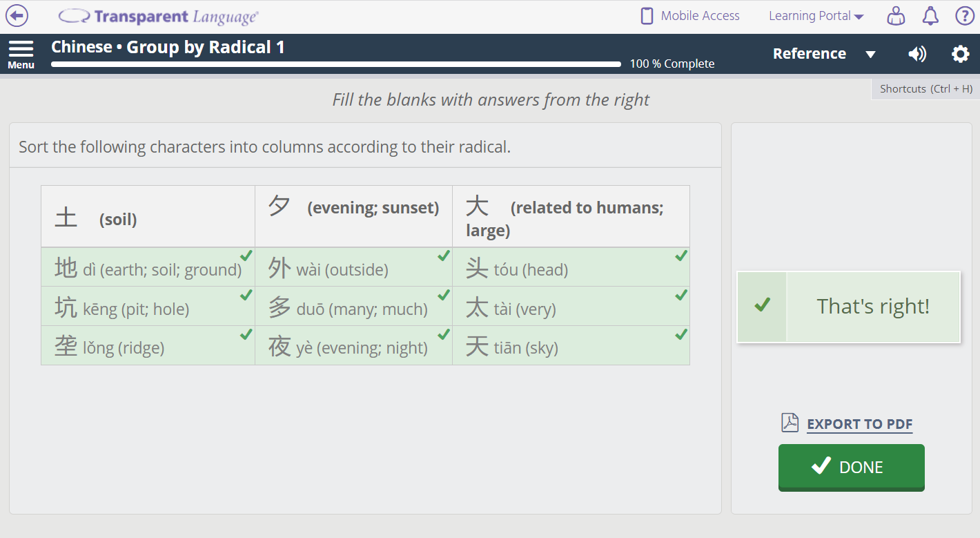Click the Mobile Access link
Image resolution: width=980 pixels, height=538 pixels.
click(700, 16)
